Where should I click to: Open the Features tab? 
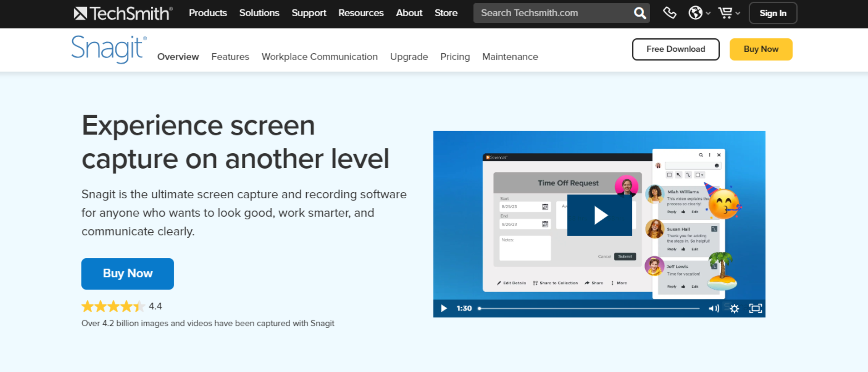click(230, 57)
